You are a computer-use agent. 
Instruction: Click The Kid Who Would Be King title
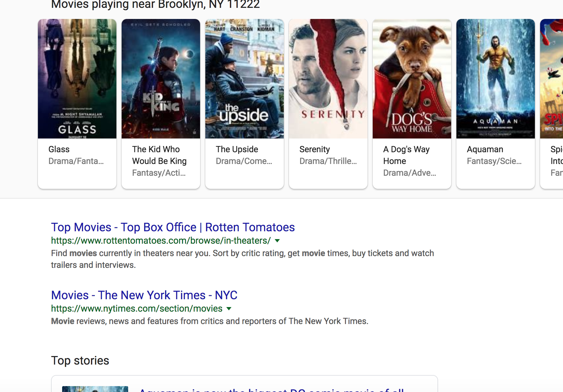tap(159, 155)
